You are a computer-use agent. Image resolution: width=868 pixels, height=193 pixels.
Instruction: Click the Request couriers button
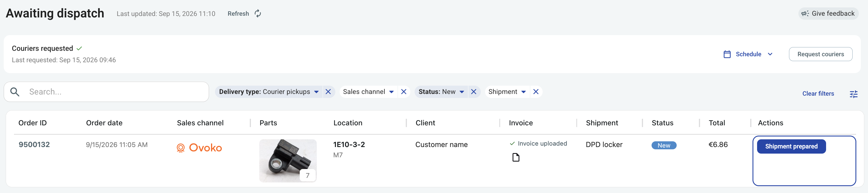820,54
